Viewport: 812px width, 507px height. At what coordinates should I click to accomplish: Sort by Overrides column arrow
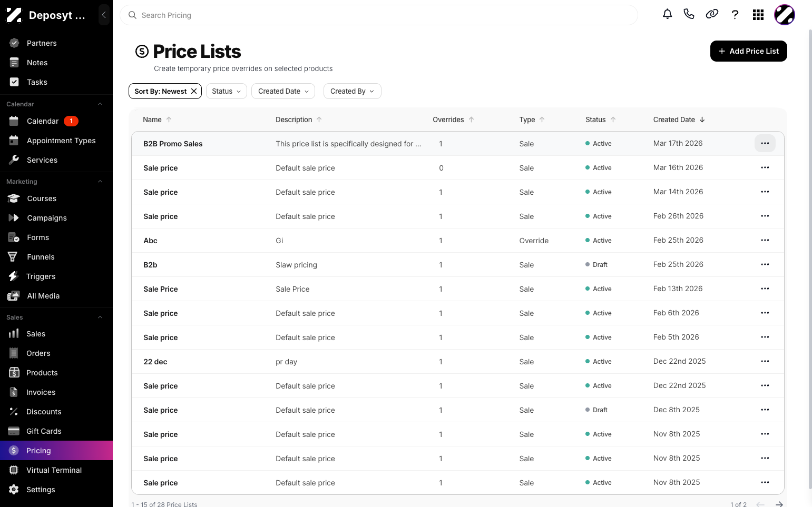point(471,120)
